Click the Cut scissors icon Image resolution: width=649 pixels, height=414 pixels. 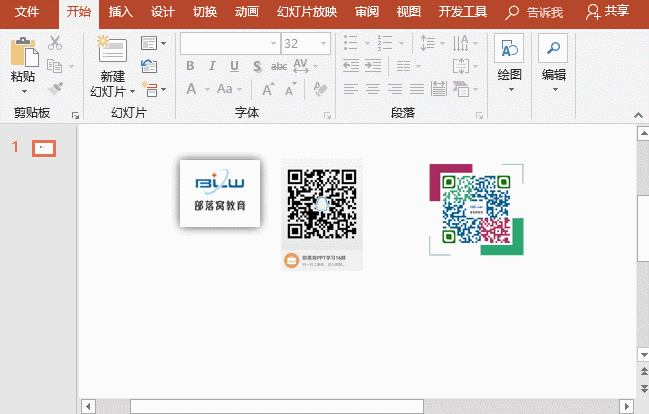point(54,42)
